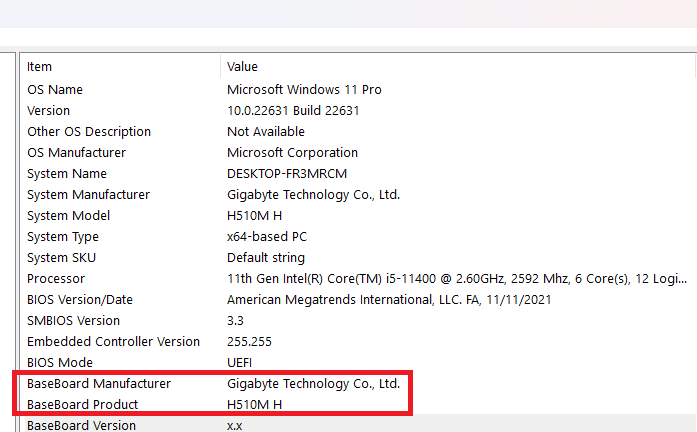The height and width of the screenshot is (432, 697).
Task: Select the OS Manufacturer entry
Action: pos(77,152)
